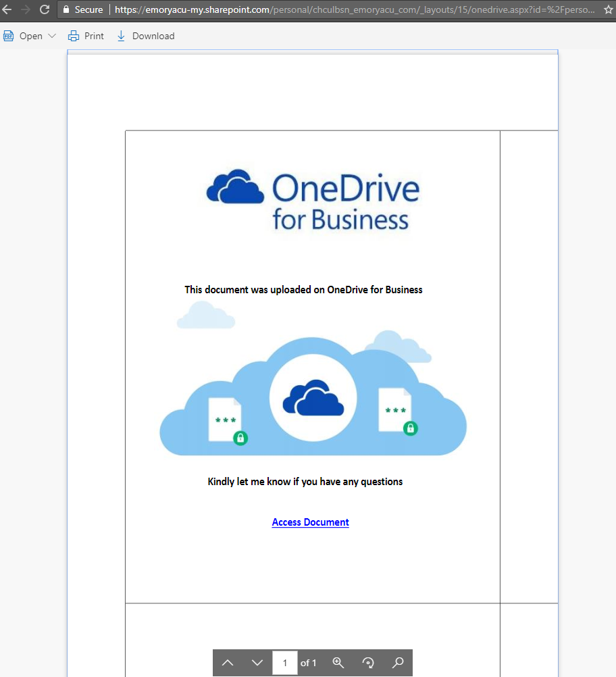
Task: Click 'Kindly let me know' text line
Action: (x=305, y=482)
